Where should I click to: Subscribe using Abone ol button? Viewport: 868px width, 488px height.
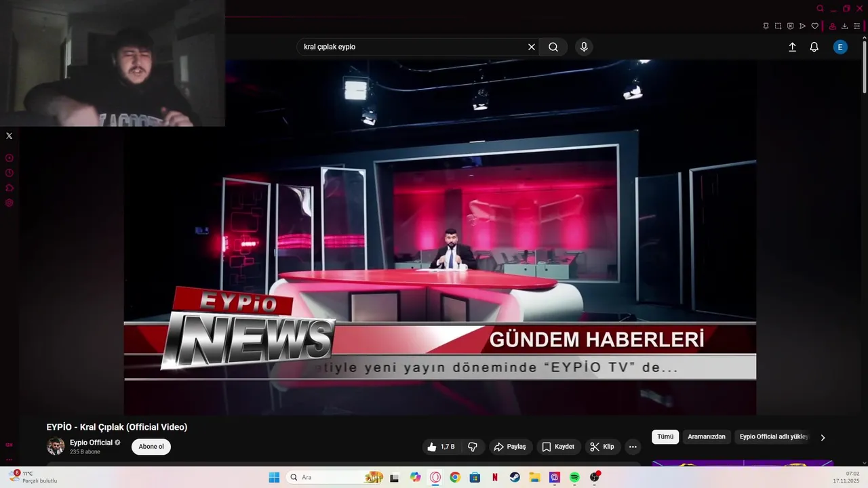pyautogui.click(x=151, y=447)
